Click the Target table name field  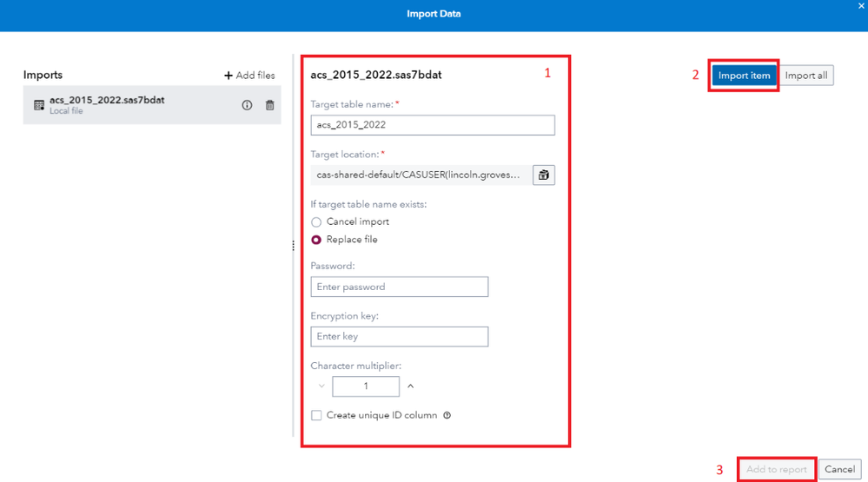(x=432, y=125)
